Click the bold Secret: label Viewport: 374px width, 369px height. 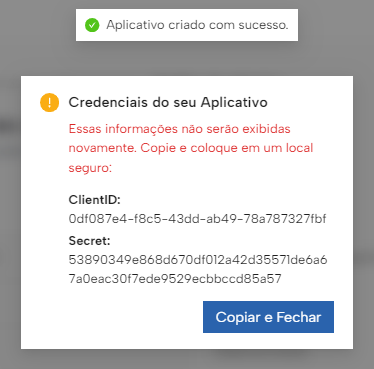pyautogui.click(x=89, y=241)
